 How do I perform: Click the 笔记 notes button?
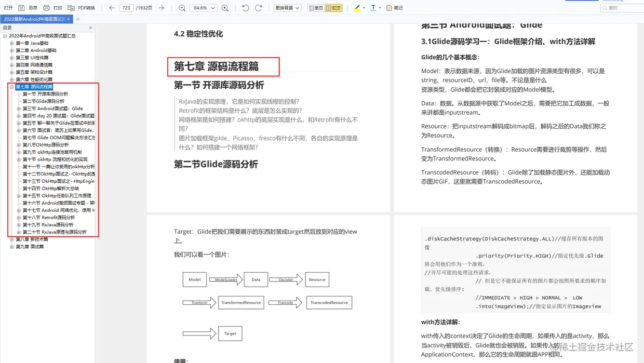395,8
